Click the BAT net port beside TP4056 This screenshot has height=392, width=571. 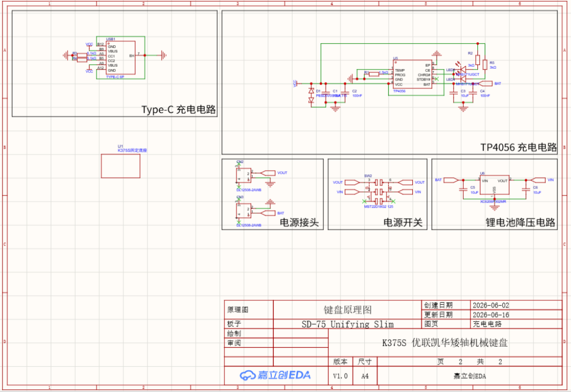[485, 83]
